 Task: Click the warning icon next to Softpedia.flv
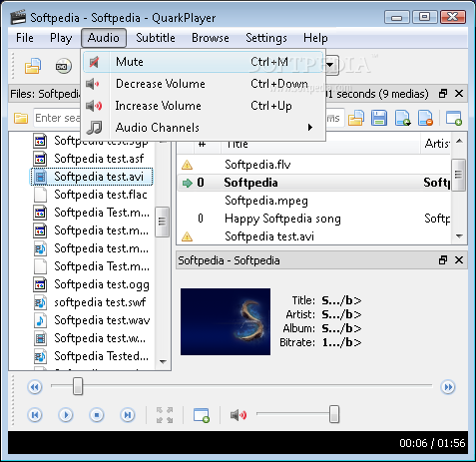(x=187, y=165)
